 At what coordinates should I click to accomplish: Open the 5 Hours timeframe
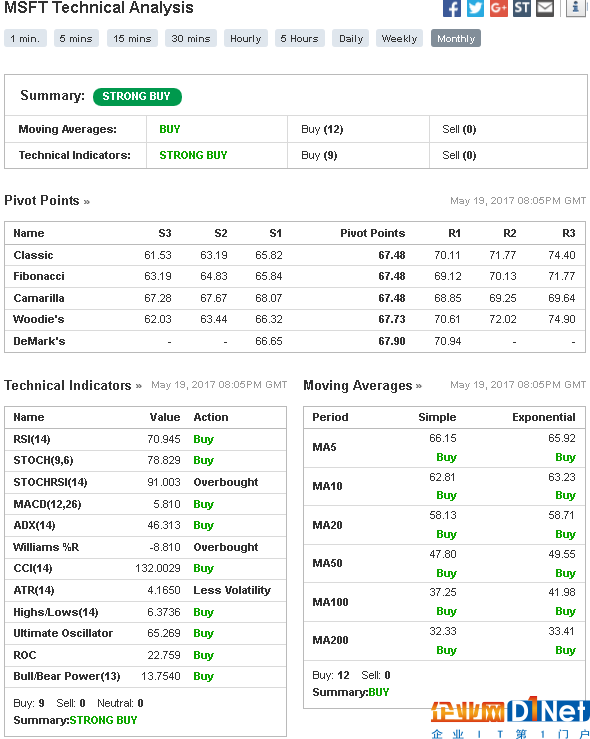coord(300,39)
